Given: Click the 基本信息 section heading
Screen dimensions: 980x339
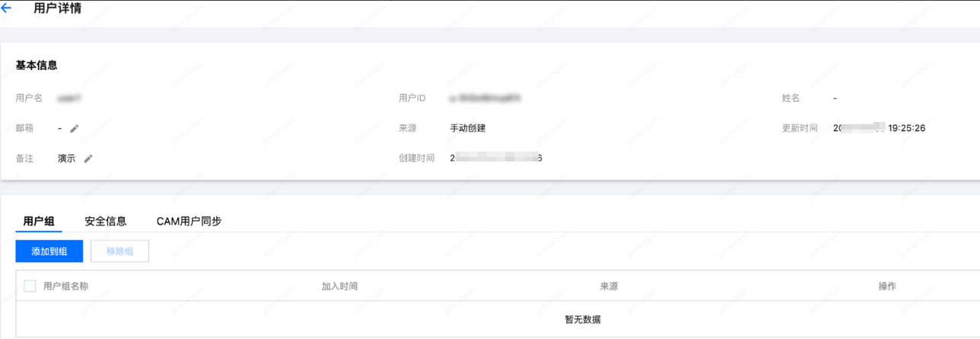Looking at the screenshot, I should click(37, 66).
